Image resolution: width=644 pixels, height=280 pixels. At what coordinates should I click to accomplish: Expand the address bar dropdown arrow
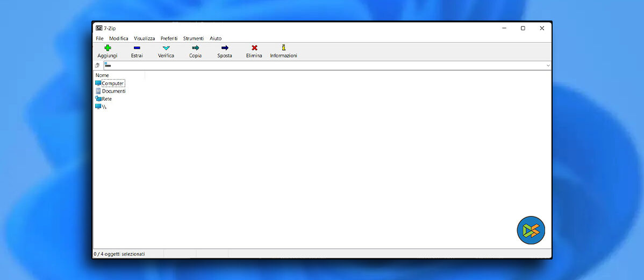548,65
